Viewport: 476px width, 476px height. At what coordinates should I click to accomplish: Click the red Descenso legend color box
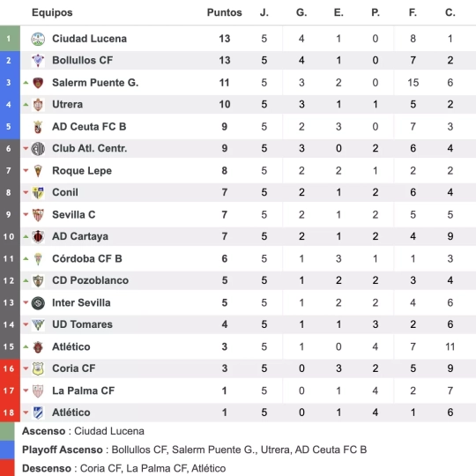pyautogui.click(x=7, y=468)
